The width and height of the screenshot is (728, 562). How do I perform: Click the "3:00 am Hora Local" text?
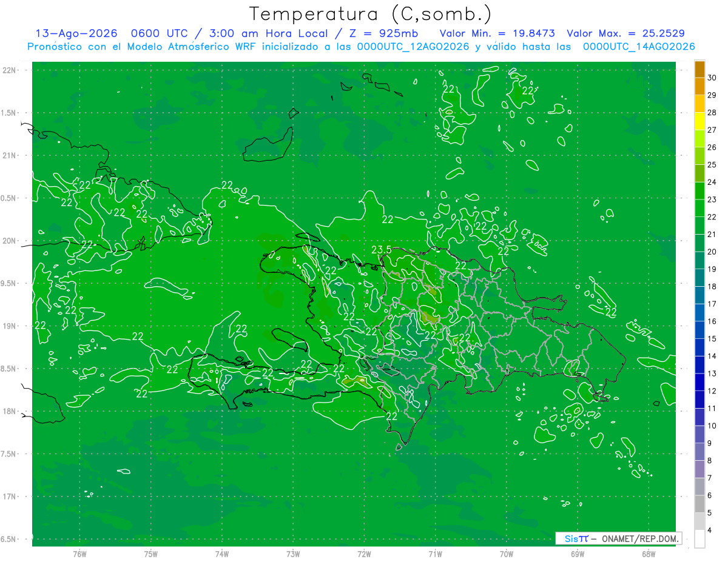[268, 33]
